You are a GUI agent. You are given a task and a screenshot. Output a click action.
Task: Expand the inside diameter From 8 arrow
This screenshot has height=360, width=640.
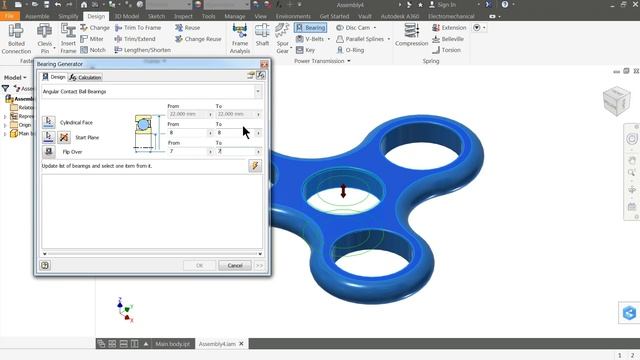[210, 133]
